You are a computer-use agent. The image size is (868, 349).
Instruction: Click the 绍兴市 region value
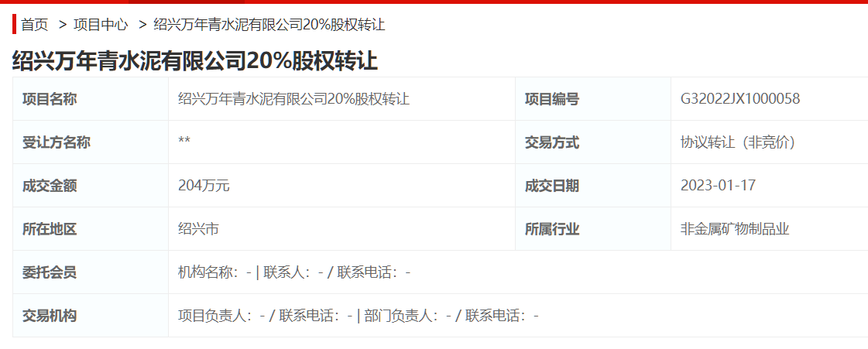click(198, 229)
